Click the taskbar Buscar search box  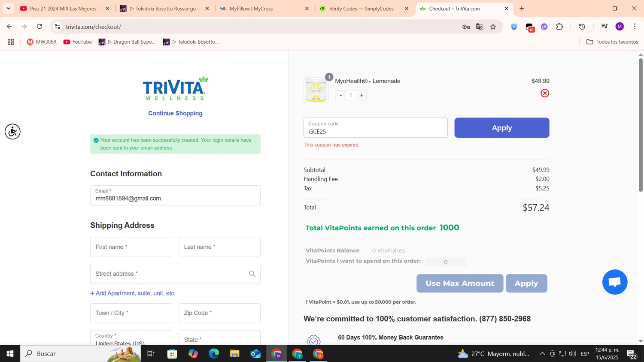[x=81, y=354]
